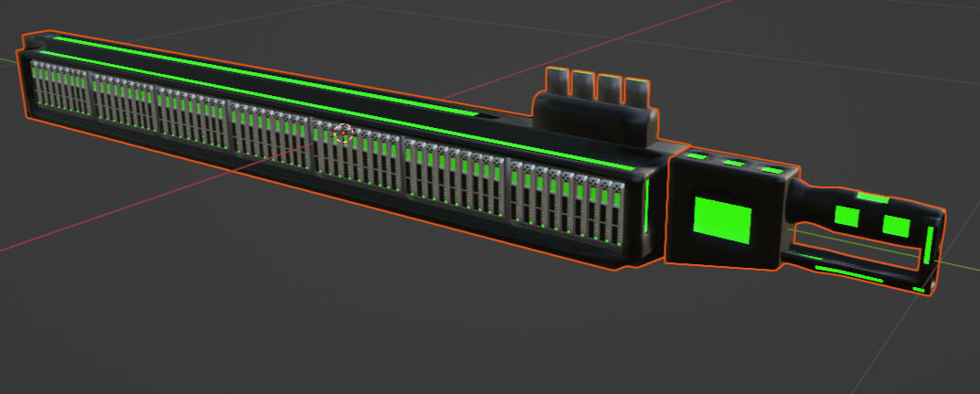The width and height of the screenshot is (980, 394).
Task: Click the green Y-axis line right of the handle
Action: 962,264
